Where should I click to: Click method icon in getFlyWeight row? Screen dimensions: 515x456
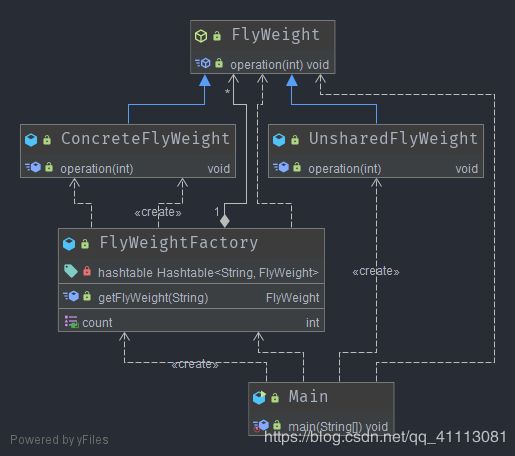click(71, 296)
